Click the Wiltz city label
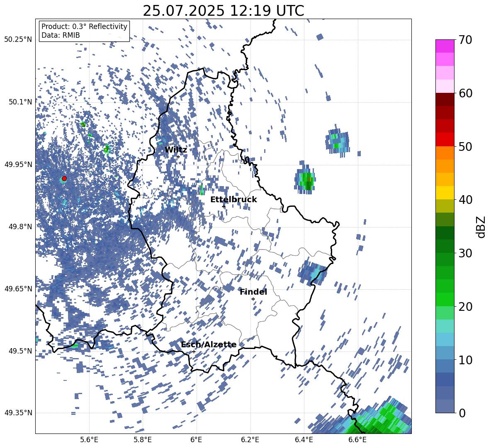This screenshot has width=491, height=448. click(176, 150)
